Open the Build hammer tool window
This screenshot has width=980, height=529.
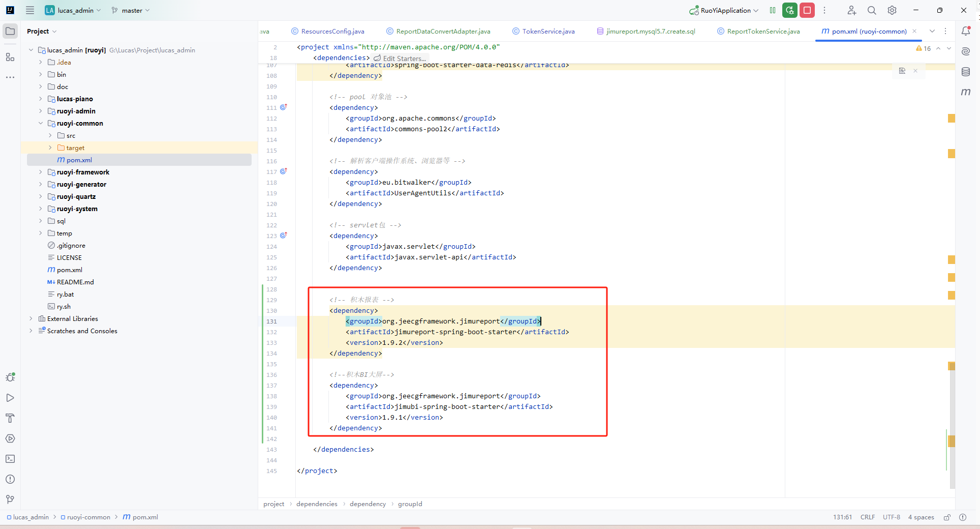(10, 418)
